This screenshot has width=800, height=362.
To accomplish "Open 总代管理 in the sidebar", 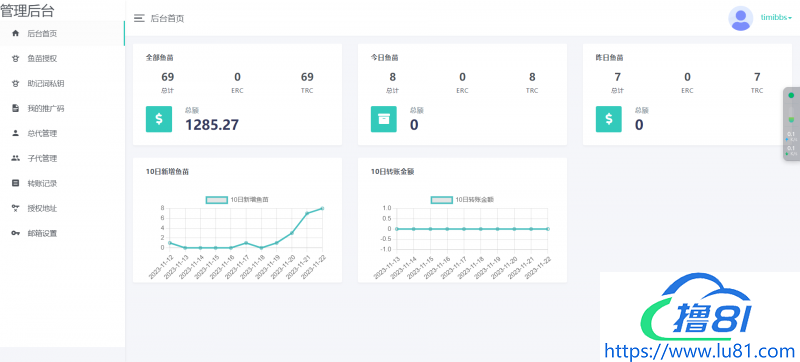I will pyautogui.click(x=62, y=134).
